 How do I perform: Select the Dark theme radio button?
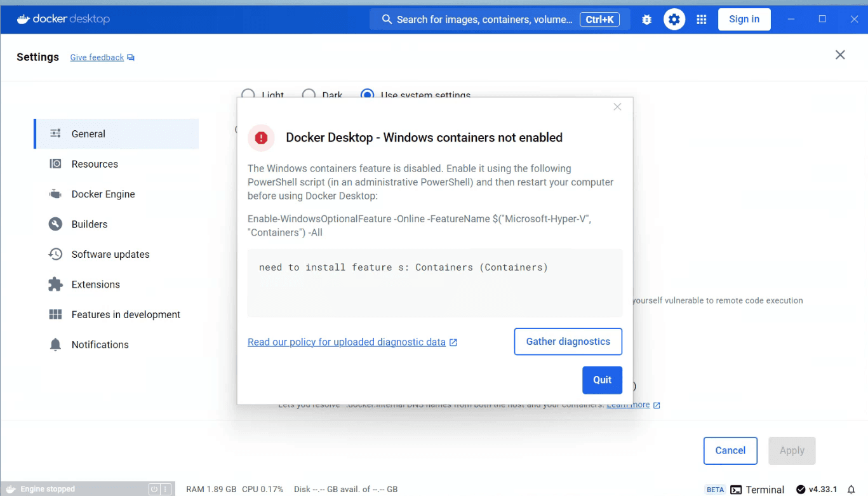tap(309, 94)
